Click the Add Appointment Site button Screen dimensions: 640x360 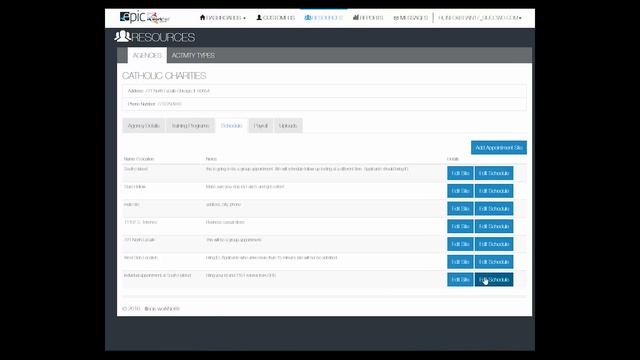[499, 147]
